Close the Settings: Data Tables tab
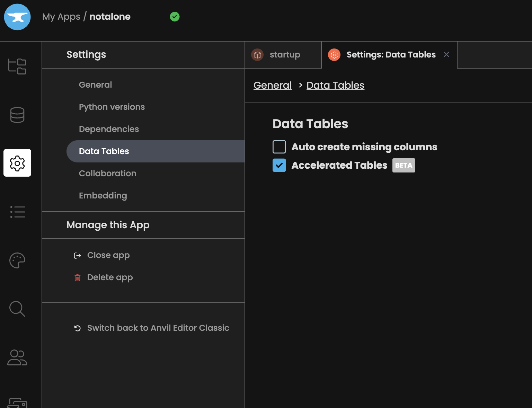Image resolution: width=532 pixels, height=408 pixels. (446, 54)
